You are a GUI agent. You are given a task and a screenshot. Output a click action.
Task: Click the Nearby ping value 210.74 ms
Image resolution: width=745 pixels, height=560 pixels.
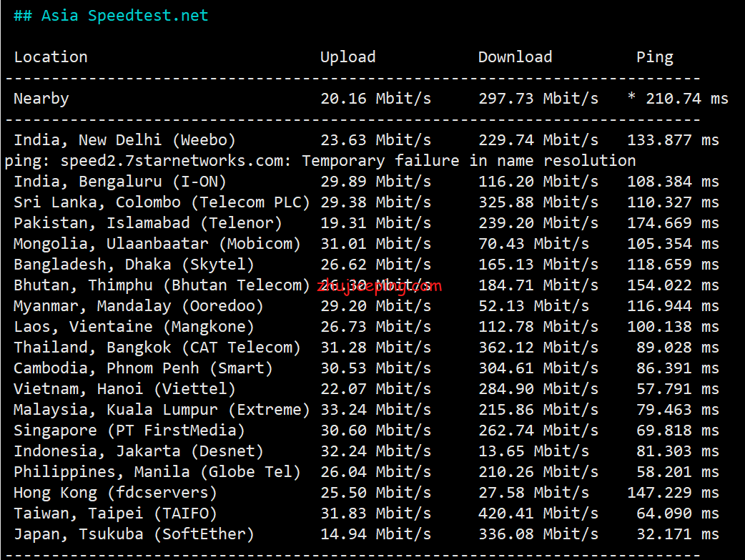[x=687, y=99]
